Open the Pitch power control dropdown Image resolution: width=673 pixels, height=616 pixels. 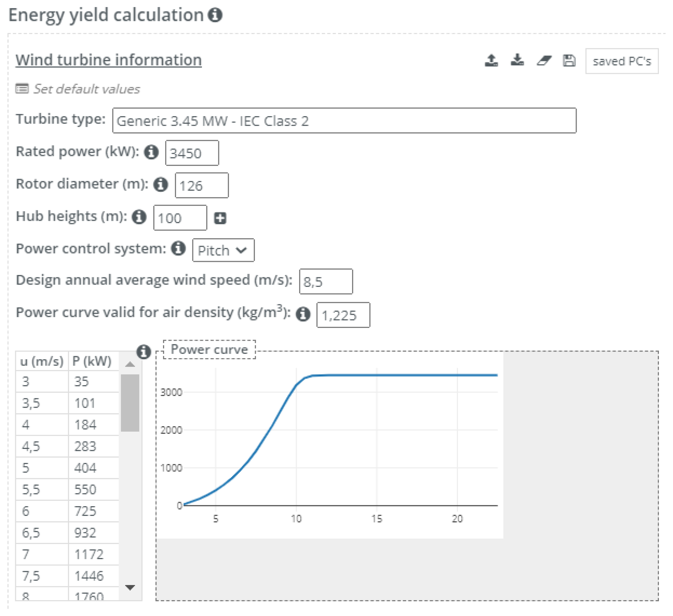coord(223,250)
